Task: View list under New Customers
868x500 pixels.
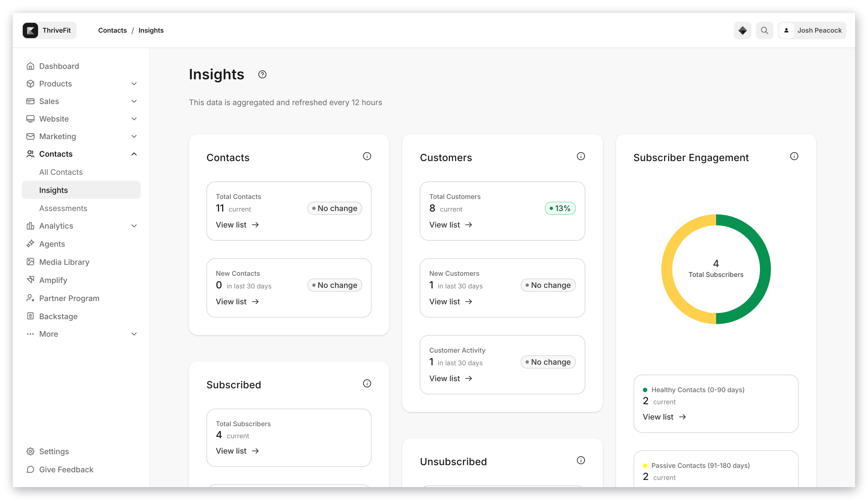Action: 450,302
